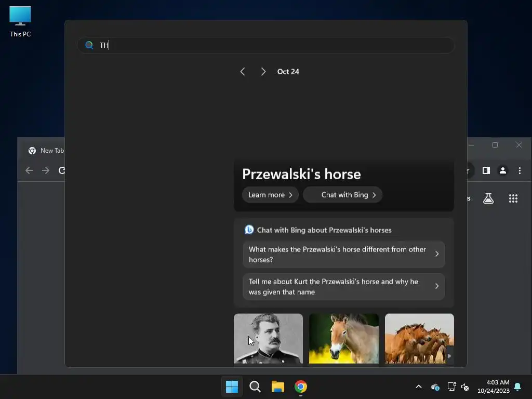532x399 pixels.
Task: Open Chrome three-dot menu
Action: [520, 170]
